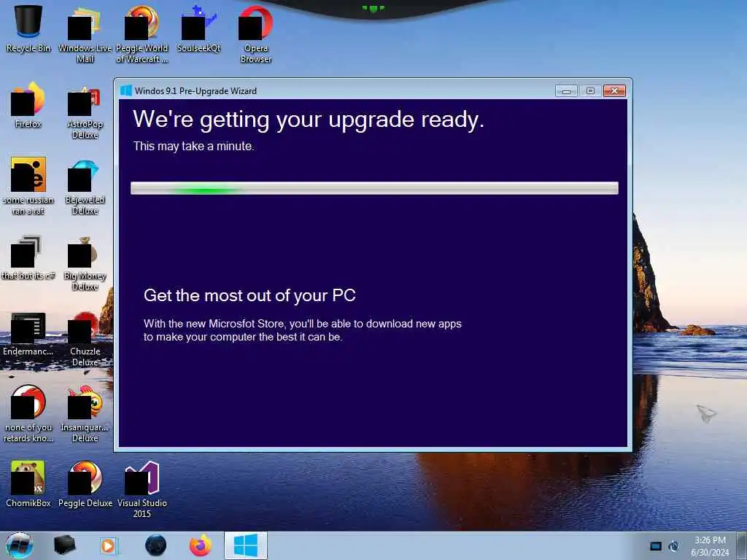Click the monitor tray icon

coord(656,546)
